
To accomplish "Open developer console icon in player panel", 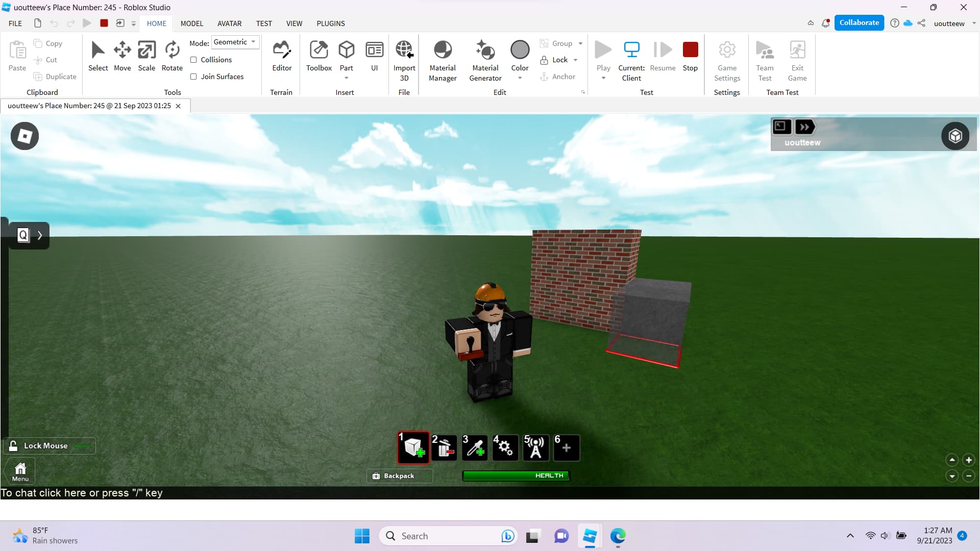I will point(781,127).
